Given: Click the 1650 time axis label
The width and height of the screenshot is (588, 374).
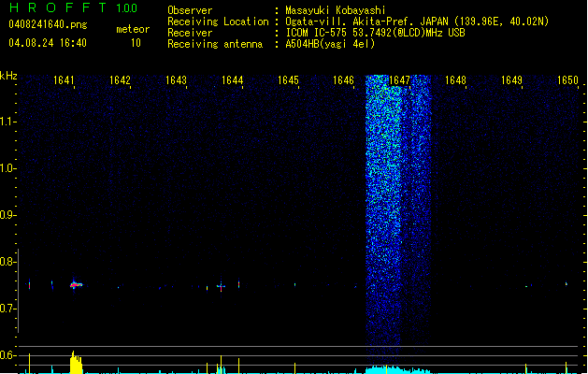Looking at the screenshot, I should (567, 80).
